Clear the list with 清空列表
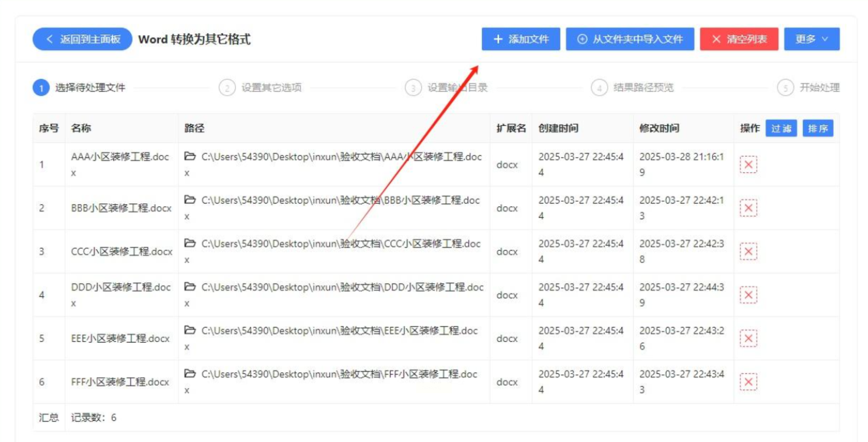 tap(739, 39)
